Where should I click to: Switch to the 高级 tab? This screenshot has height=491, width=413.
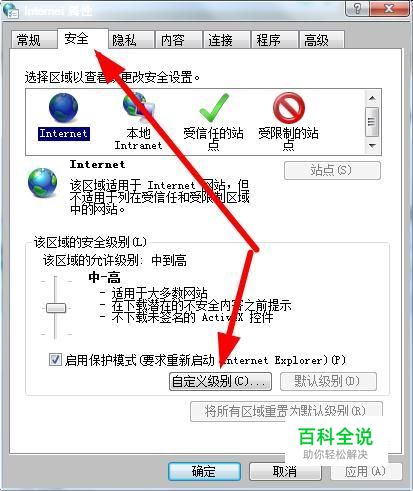coord(322,40)
